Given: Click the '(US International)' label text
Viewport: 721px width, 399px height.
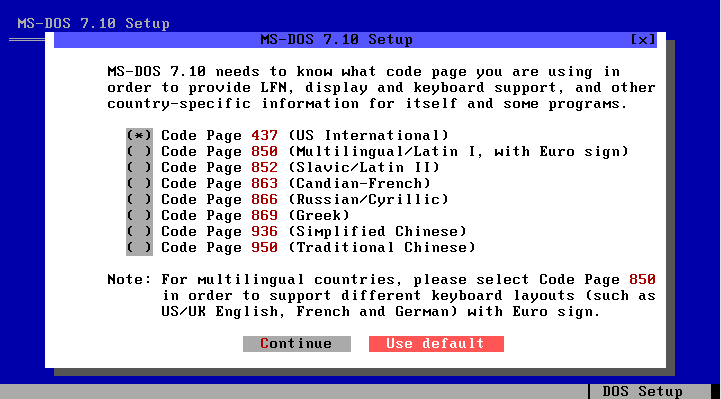Looking at the screenshot, I should tap(368, 136).
